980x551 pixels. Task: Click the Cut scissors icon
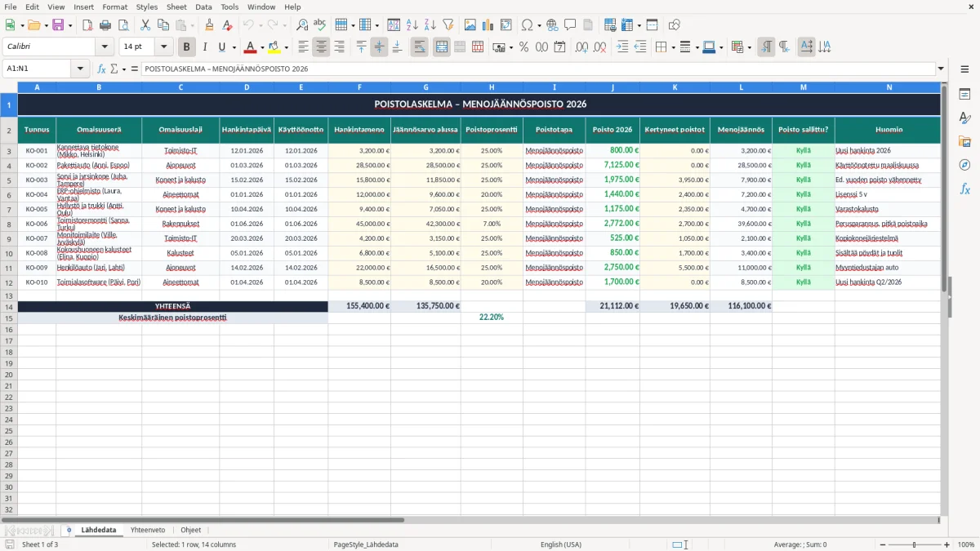point(145,25)
